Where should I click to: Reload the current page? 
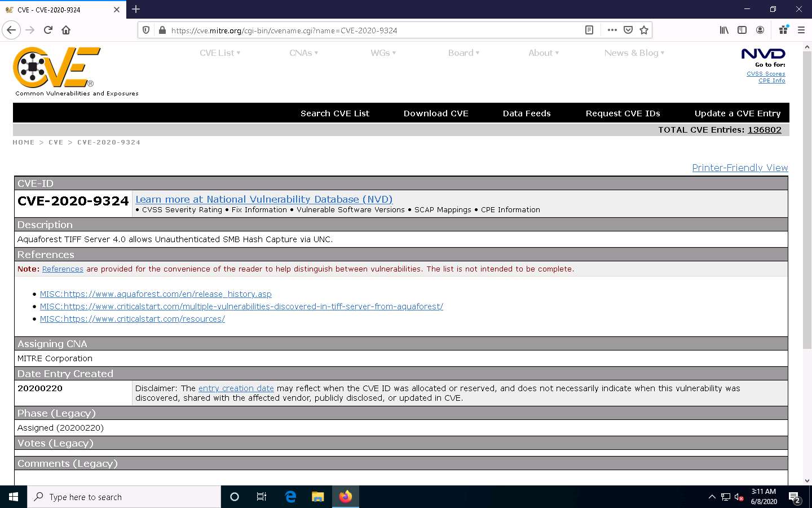click(x=48, y=30)
